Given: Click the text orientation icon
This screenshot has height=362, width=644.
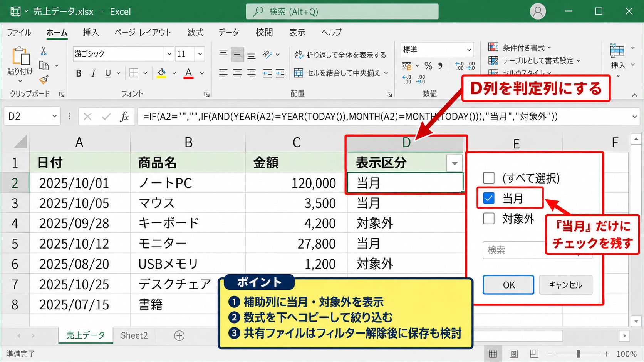Looking at the screenshot, I should 268,55.
